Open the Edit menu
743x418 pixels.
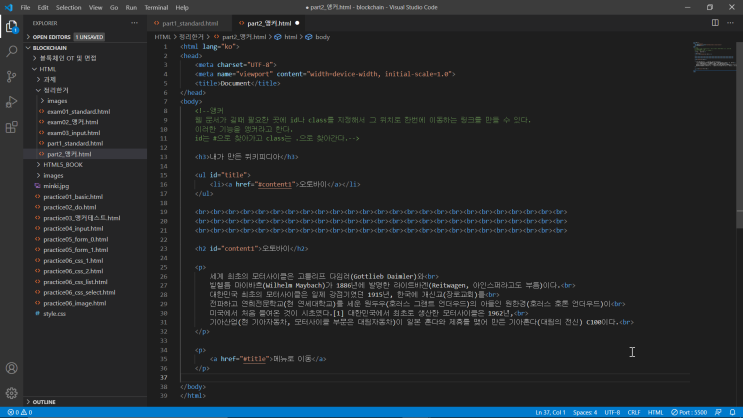pyautogui.click(x=43, y=8)
